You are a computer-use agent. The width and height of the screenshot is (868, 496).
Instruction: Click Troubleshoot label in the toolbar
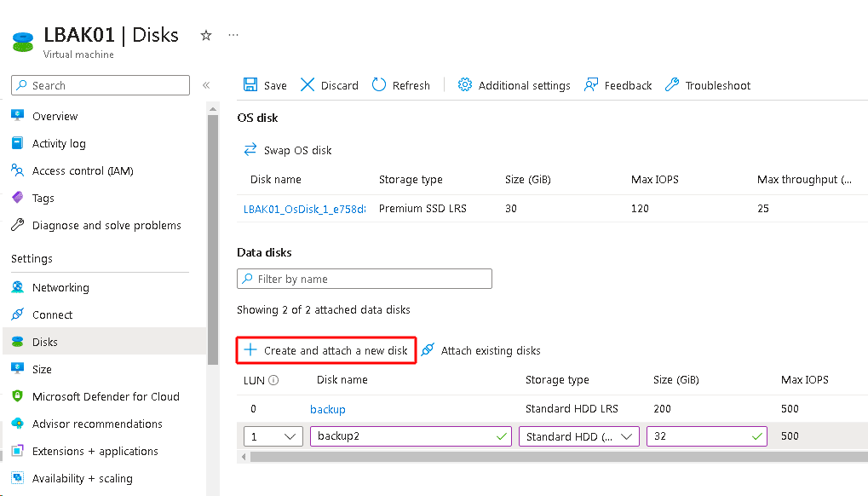[x=718, y=85]
